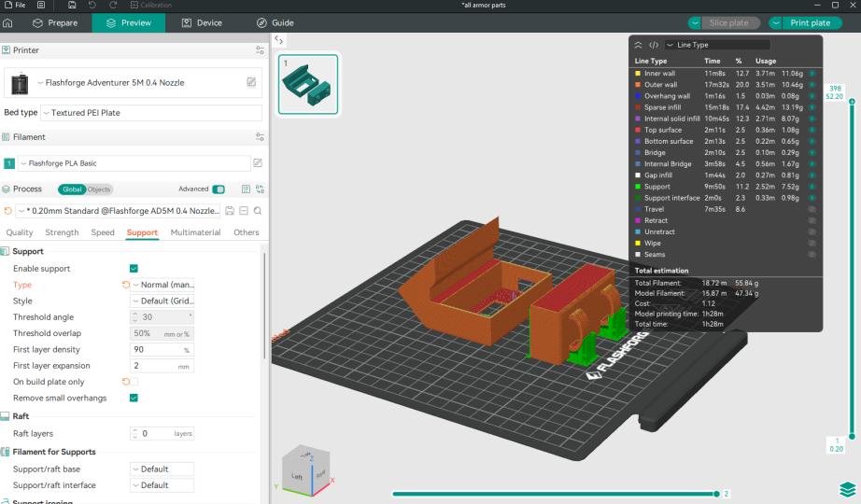Open filament settings sliders icon
The width and height of the screenshot is (861, 504).
pos(260,136)
